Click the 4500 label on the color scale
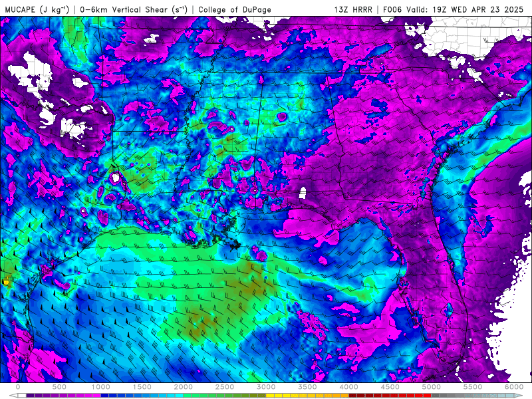Image resolution: width=532 pixels, height=399 pixels. pyautogui.click(x=390, y=387)
